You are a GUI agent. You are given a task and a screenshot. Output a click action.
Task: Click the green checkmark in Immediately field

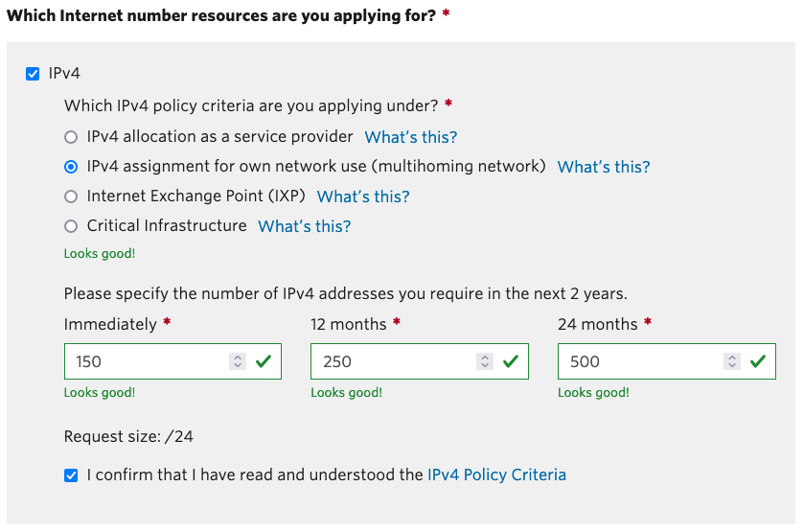tap(264, 361)
